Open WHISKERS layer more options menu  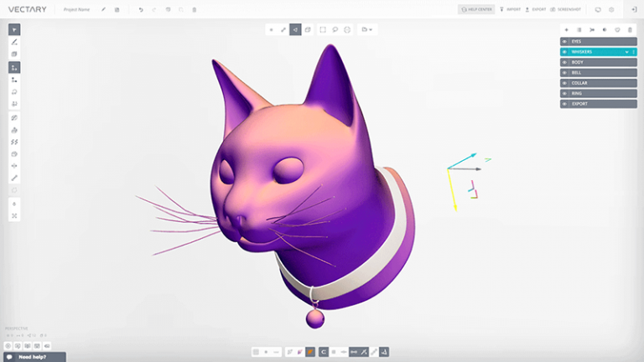pyautogui.click(x=633, y=52)
